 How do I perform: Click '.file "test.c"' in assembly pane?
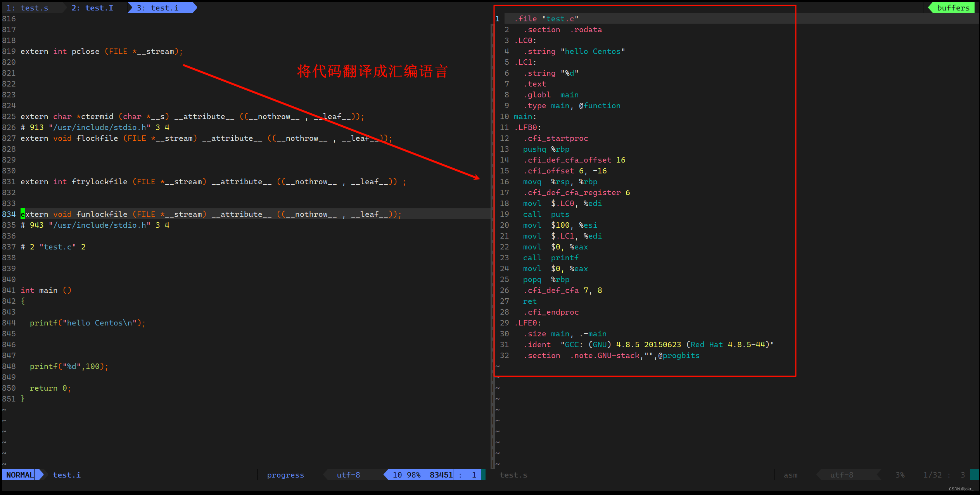coord(546,19)
